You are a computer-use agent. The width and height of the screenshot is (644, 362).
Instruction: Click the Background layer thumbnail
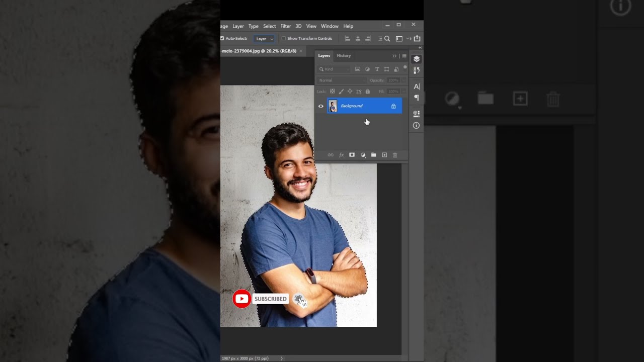point(333,106)
